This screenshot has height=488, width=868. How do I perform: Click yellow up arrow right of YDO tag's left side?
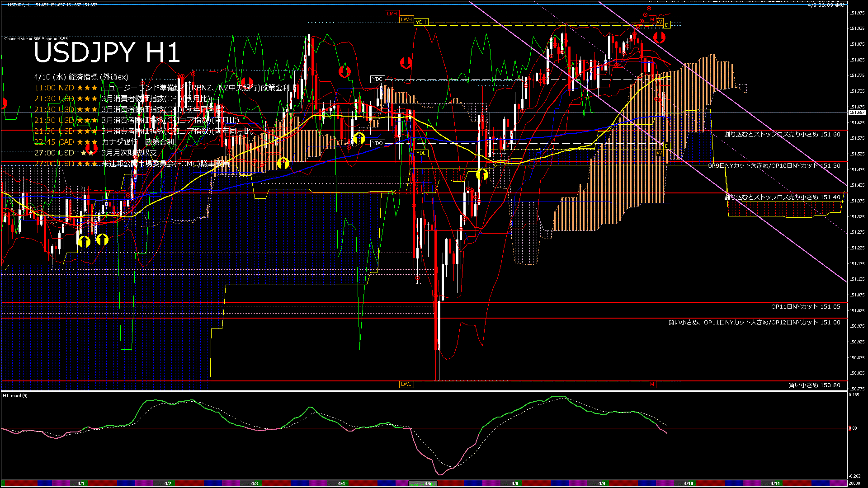pos(359,138)
